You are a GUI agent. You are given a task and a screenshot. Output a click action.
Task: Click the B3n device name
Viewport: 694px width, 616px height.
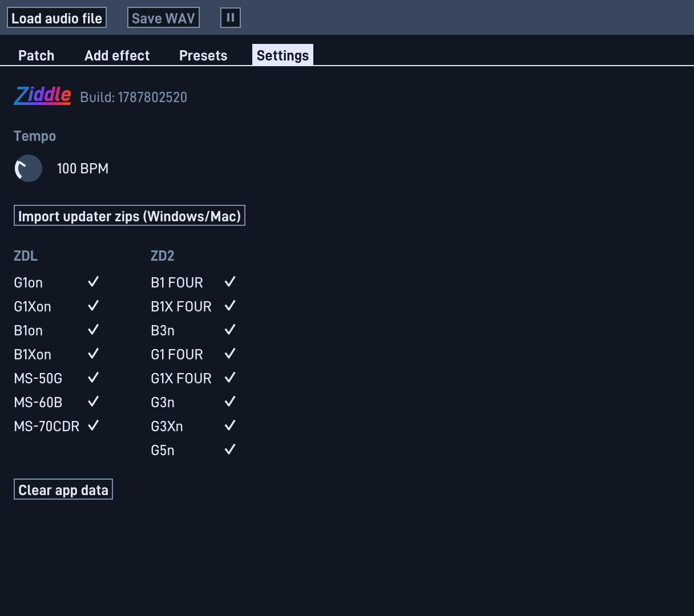tap(163, 330)
